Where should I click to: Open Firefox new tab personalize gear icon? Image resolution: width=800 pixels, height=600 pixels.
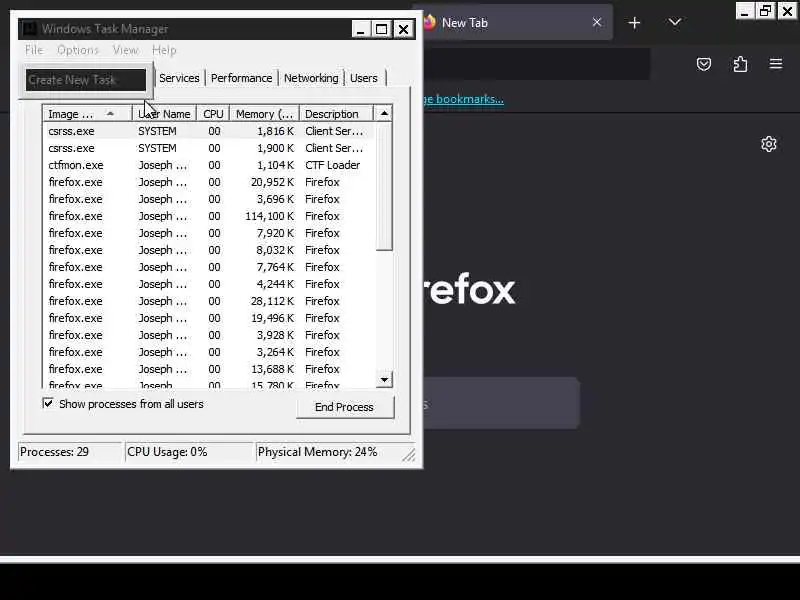768,144
